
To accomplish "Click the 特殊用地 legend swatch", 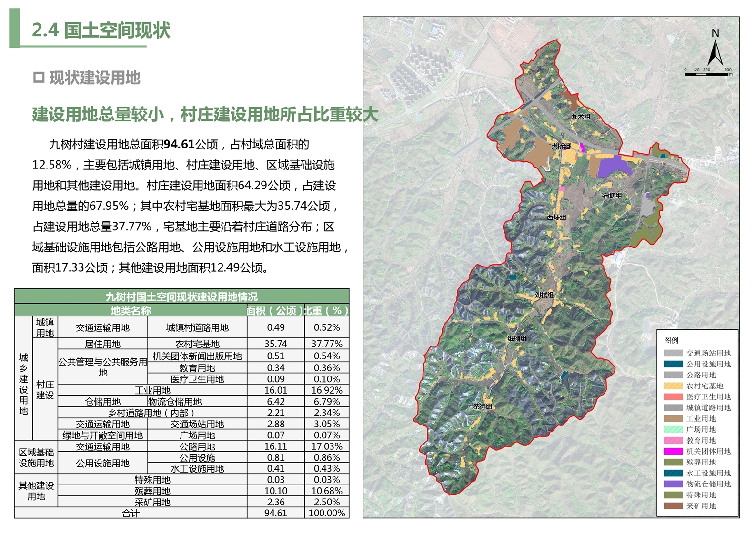I will pyautogui.click(x=673, y=495).
